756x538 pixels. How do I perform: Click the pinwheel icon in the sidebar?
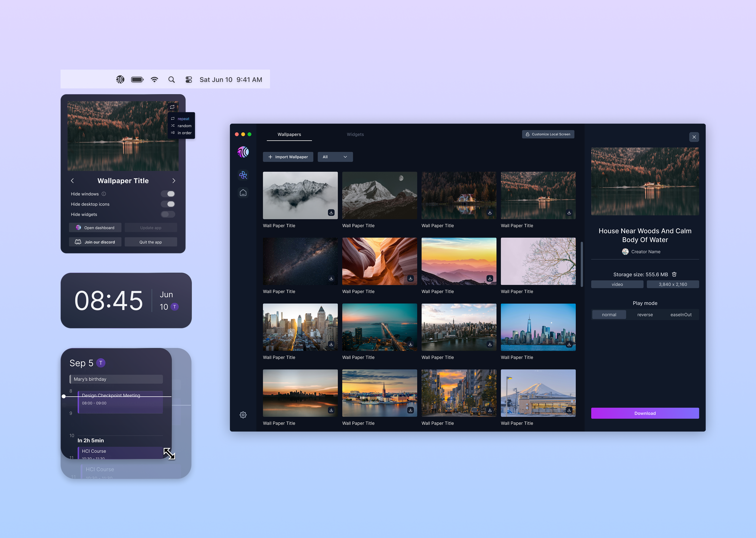point(243,175)
